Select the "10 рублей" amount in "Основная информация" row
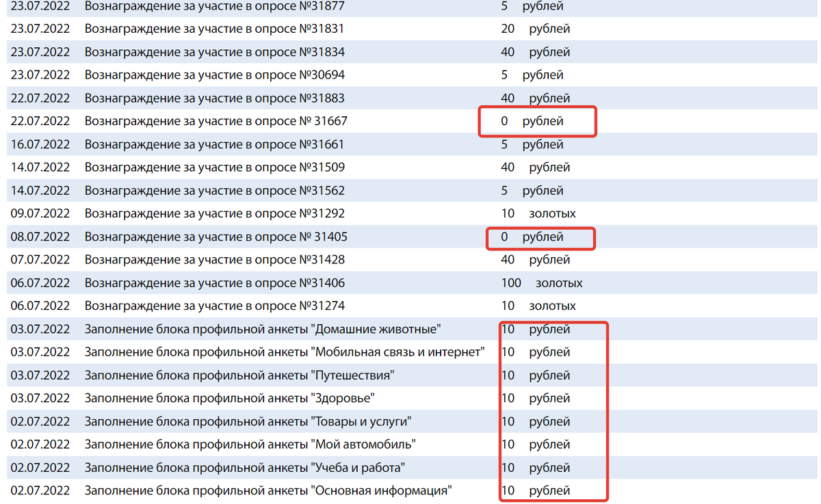This screenshot has width=821, height=504. coord(536,491)
